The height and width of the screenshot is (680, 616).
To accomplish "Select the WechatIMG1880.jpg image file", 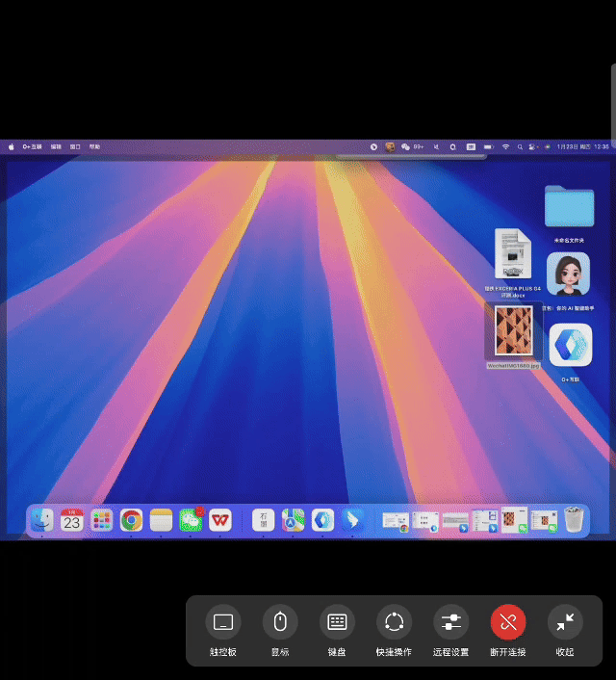I will pos(514,330).
